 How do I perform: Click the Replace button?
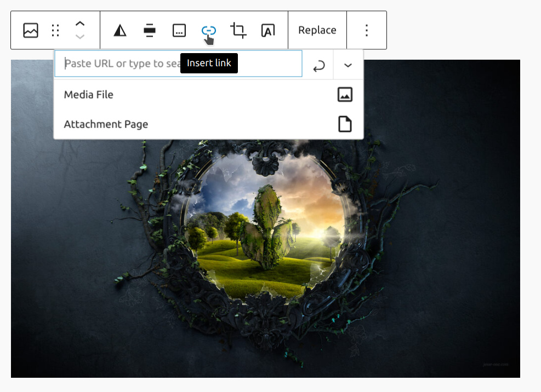pyautogui.click(x=317, y=30)
